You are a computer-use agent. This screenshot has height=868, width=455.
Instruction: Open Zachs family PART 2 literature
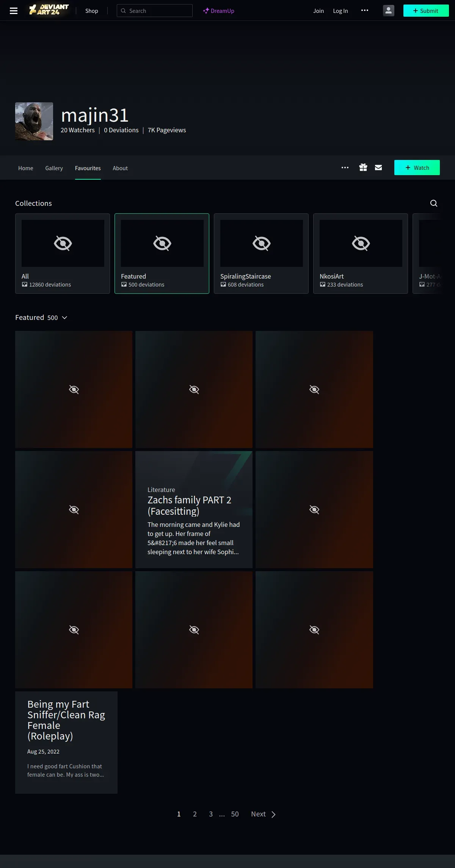coord(194,509)
